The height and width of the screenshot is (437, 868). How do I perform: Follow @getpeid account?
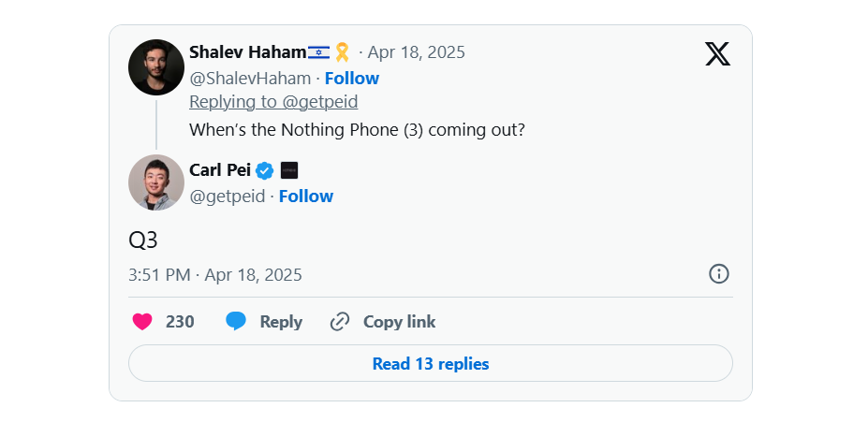click(x=305, y=197)
